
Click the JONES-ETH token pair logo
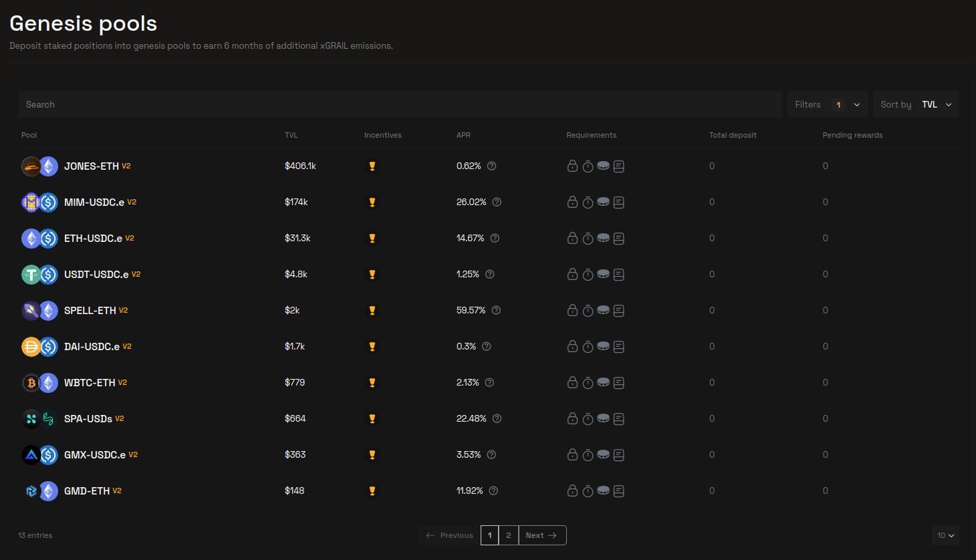coord(39,166)
